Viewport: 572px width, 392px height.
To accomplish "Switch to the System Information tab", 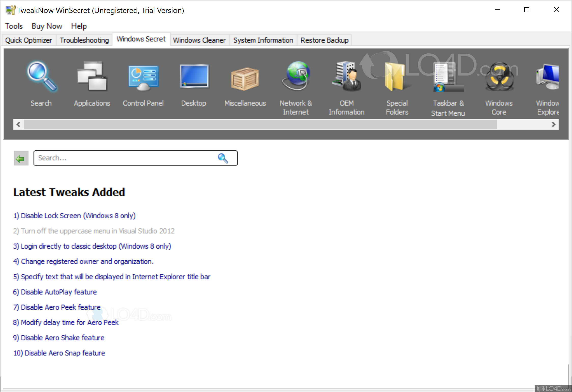I will point(263,40).
